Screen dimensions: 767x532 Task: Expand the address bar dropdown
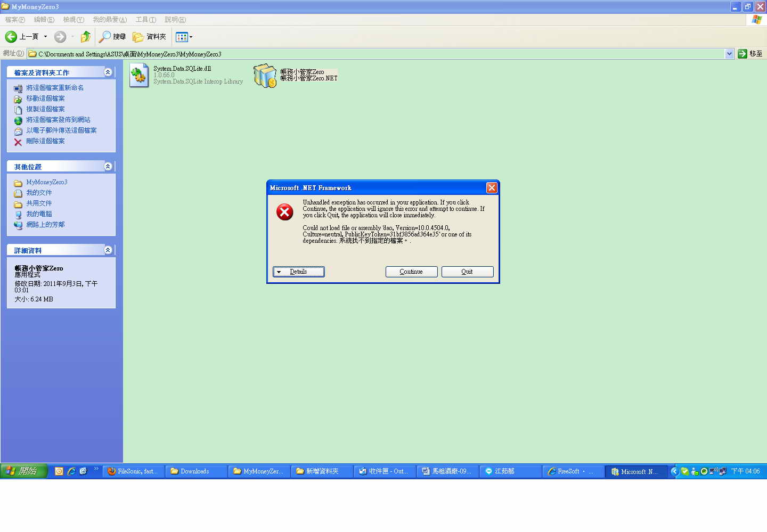pos(729,54)
